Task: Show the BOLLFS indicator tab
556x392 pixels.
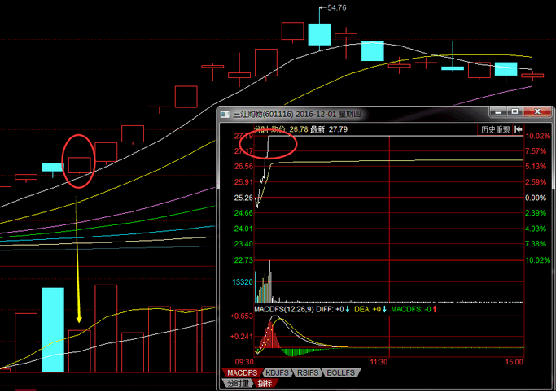Action: [341, 372]
